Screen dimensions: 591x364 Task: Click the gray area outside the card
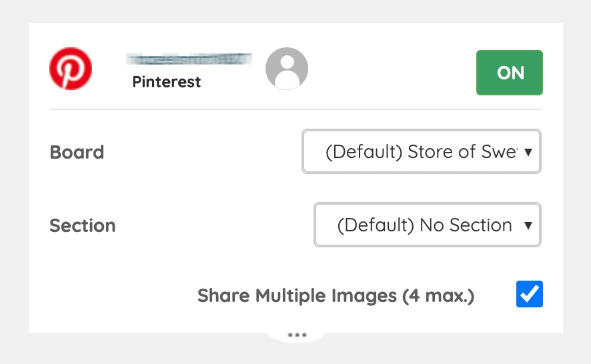pyautogui.click(x=295, y=11)
